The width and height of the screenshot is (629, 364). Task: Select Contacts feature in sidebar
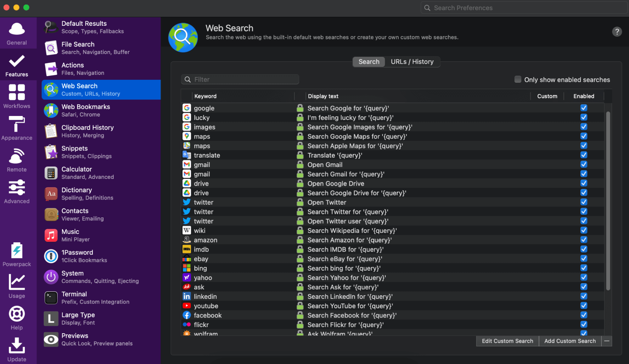pyautogui.click(x=101, y=214)
